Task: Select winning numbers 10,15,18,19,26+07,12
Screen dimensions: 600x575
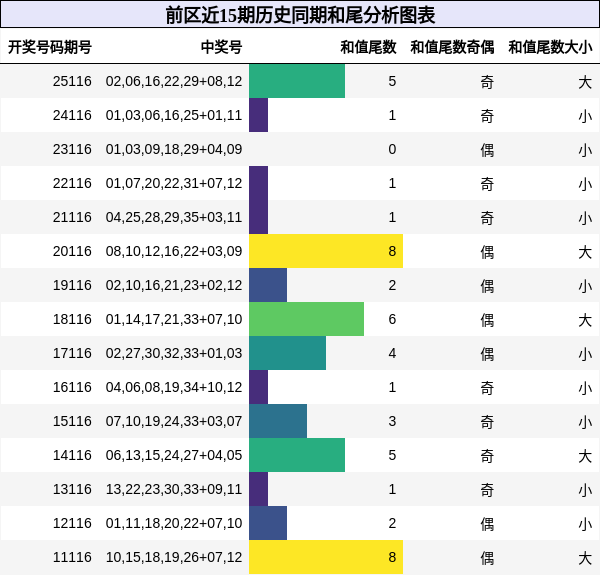Action: 174,557
